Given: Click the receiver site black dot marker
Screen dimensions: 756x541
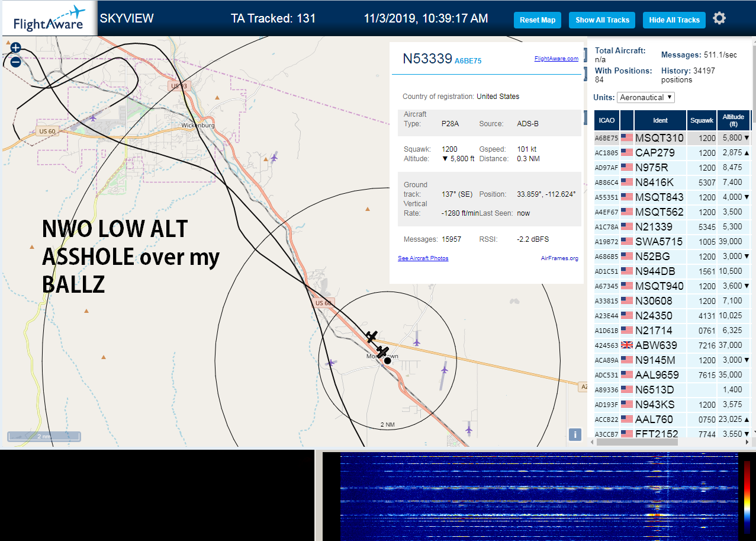Looking at the screenshot, I should (387, 360).
